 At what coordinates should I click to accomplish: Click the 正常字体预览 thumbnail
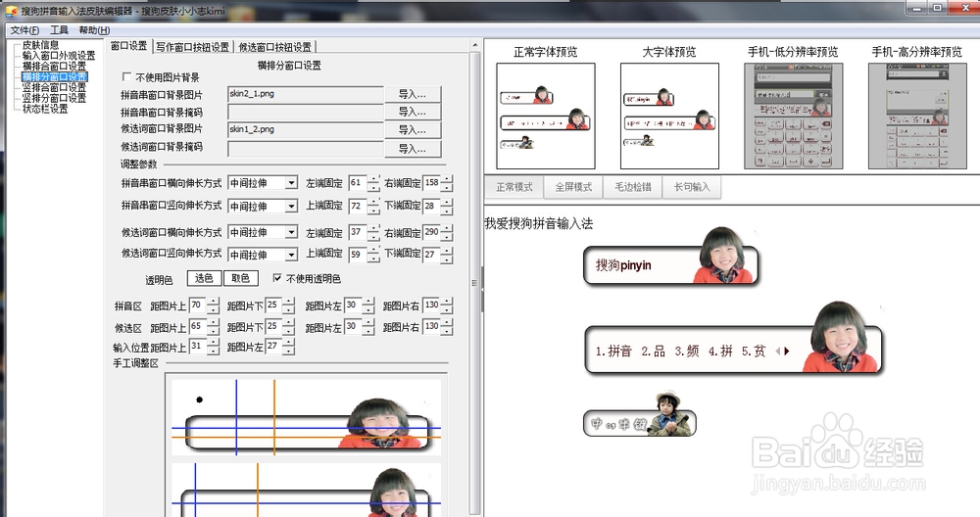(x=546, y=117)
